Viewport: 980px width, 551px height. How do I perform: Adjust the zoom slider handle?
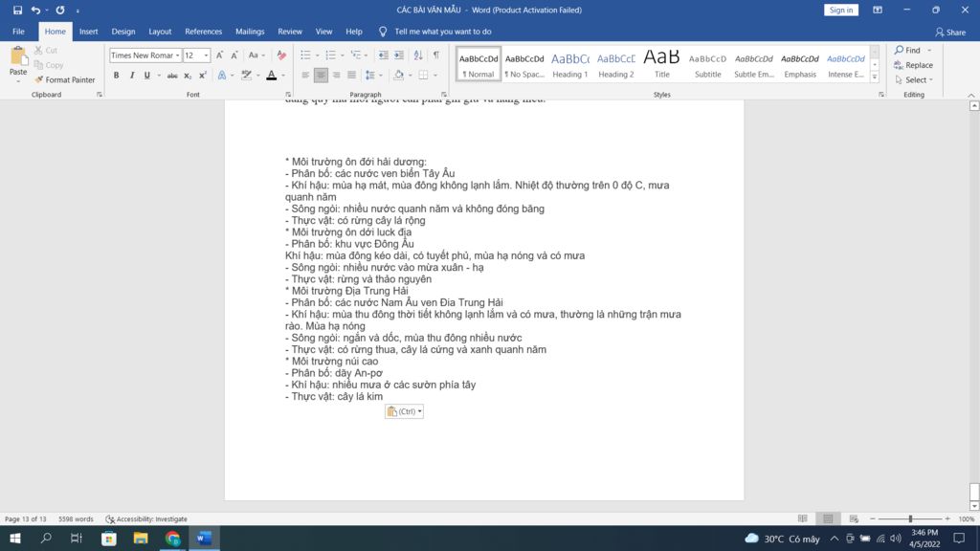pos(911,519)
